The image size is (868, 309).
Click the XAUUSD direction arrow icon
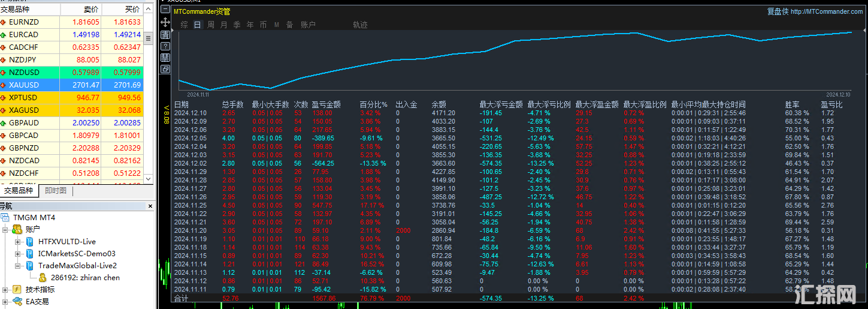tap(4, 85)
